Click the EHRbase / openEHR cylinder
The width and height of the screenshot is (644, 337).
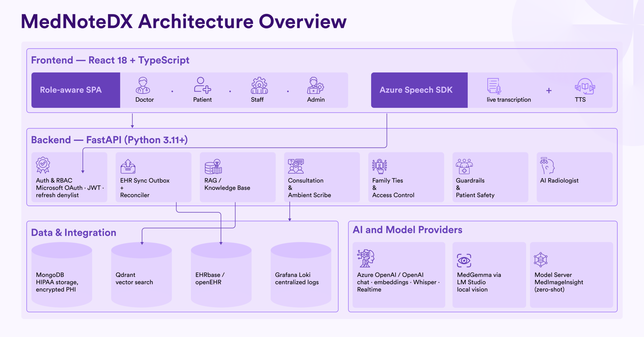(221, 275)
